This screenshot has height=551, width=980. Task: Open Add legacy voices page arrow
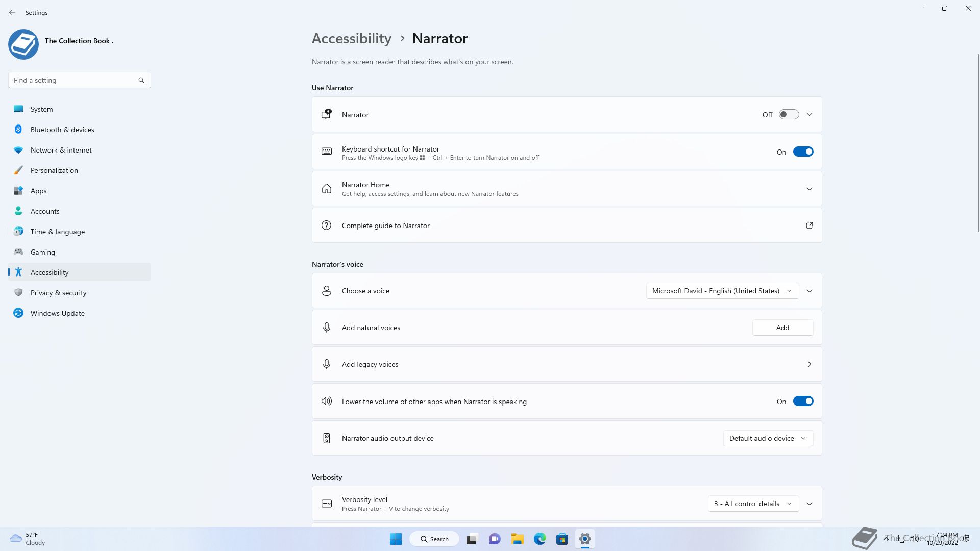[x=810, y=364]
